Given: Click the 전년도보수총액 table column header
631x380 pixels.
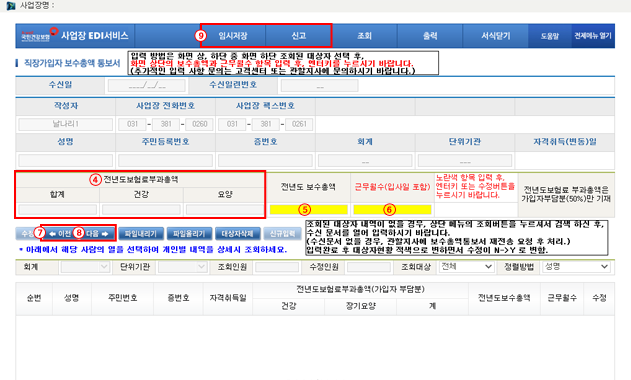Looking at the screenshot, I should (x=504, y=298).
